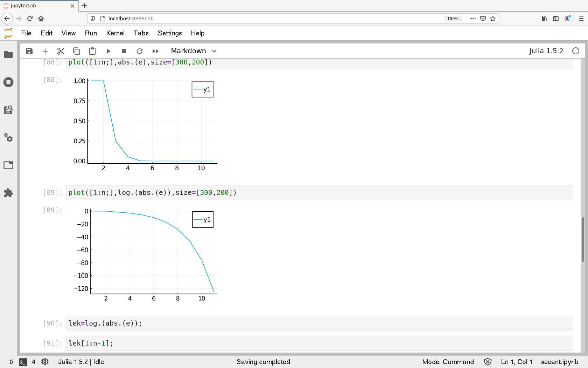Image resolution: width=588 pixels, height=368 pixels.
Task: Paste cells from the clipboard icon
Action: tap(92, 51)
